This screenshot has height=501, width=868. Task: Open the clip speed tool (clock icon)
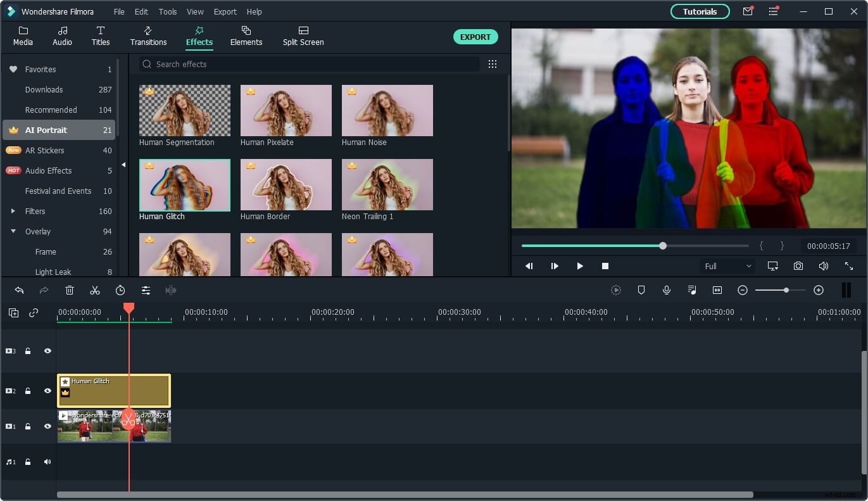(120, 290)
